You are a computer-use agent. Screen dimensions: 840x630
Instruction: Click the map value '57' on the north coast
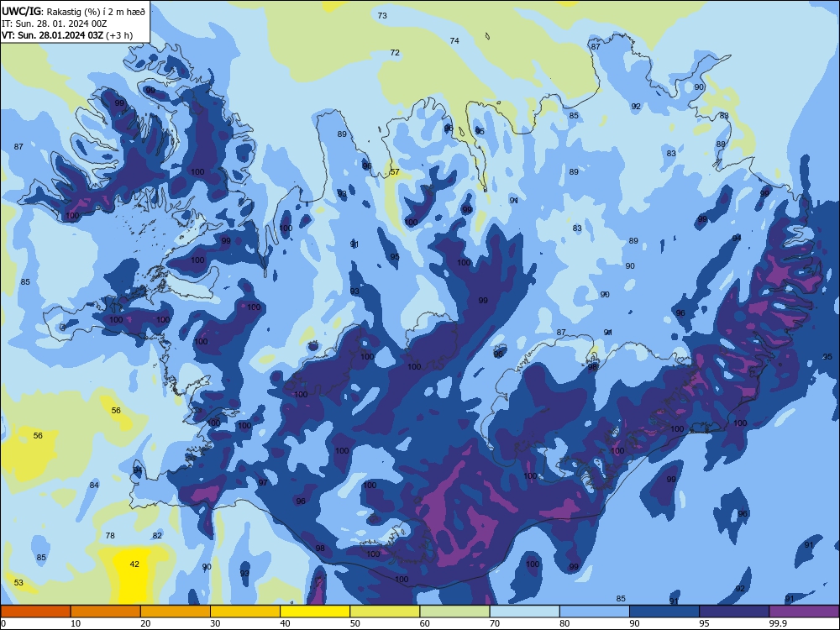(x=395, y=172)
